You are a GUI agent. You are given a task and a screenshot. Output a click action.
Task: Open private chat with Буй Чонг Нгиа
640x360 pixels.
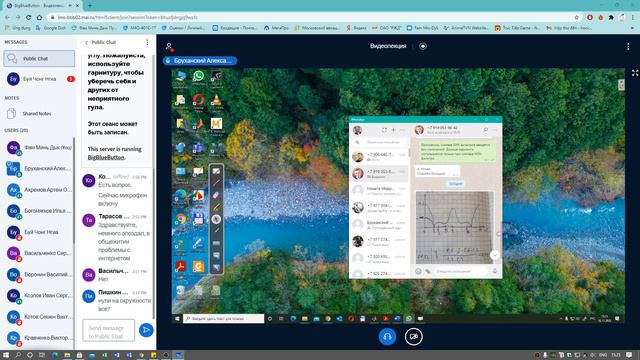click(x=39, y=79)
